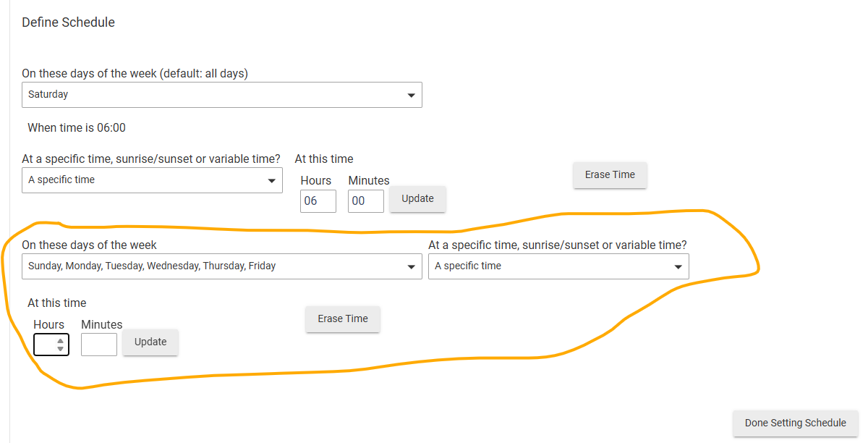Focus the empty Hours field

pyautogui.click(x=45, y=345)
